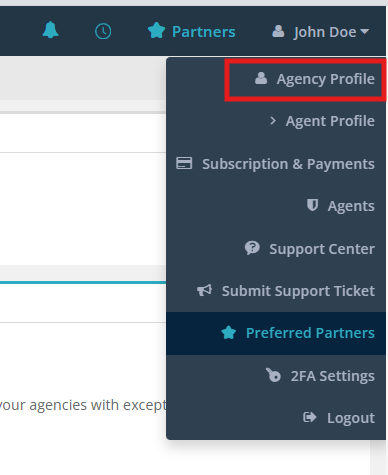Expand the chevron beside Agent Profile
Screen dimensions: 388x475
273,120
